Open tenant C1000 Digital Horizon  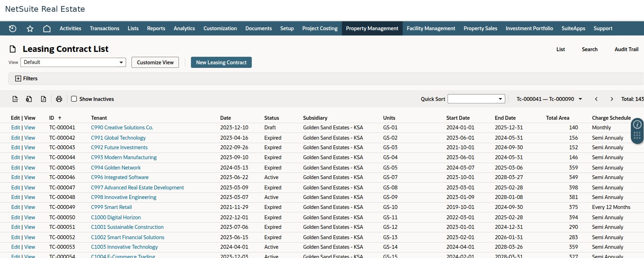coord(116,217)
